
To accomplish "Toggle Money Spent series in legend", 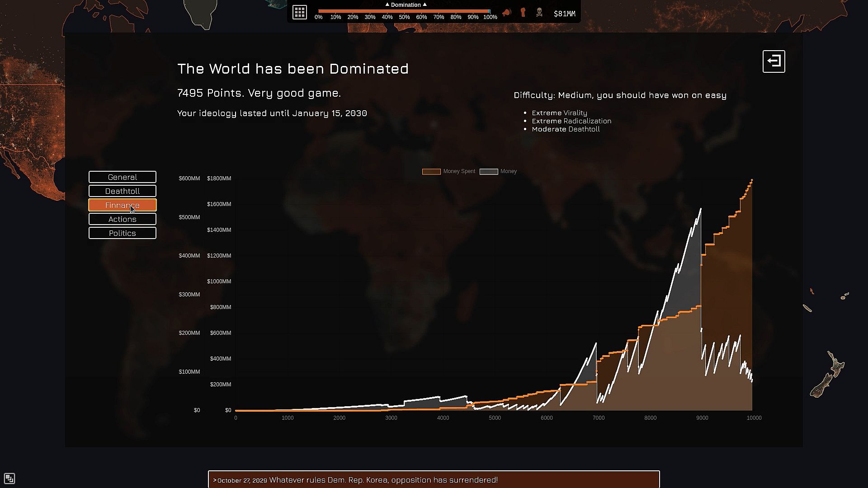I will (449, 171).
